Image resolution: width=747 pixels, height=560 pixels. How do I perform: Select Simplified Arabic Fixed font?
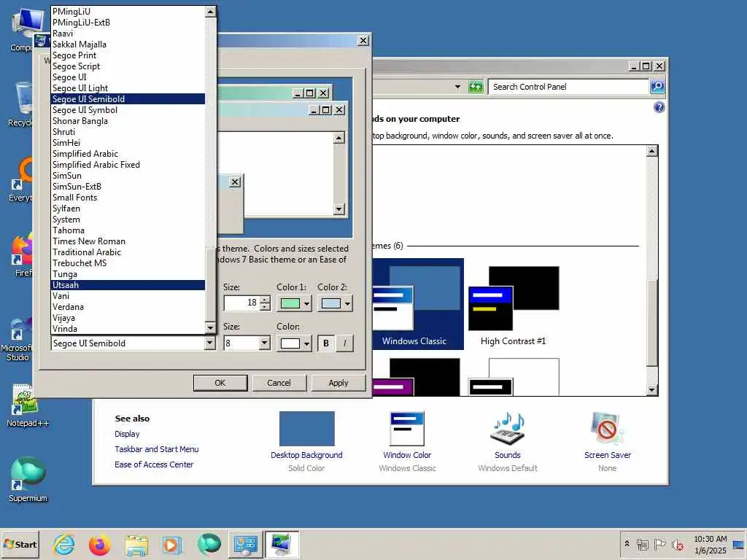128,165
